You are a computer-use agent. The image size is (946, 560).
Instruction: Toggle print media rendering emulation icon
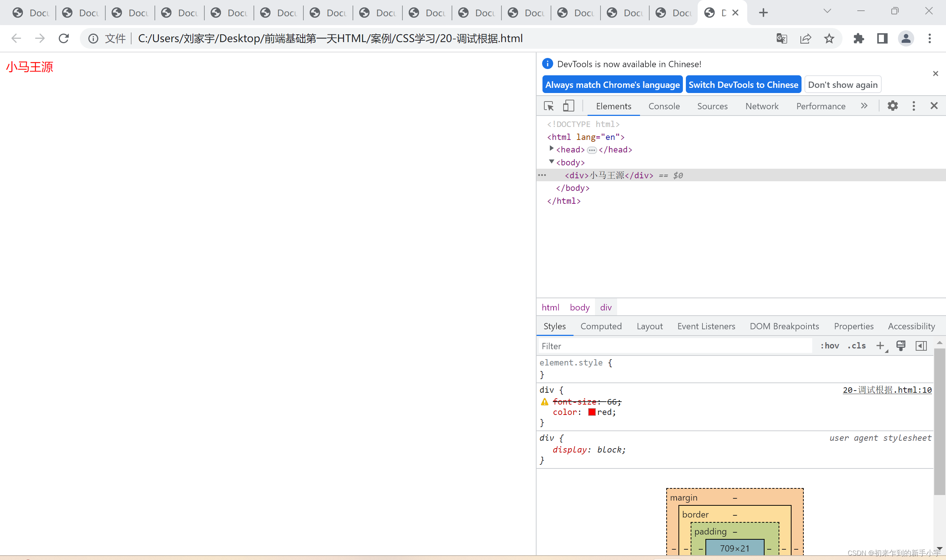point(901,345)
